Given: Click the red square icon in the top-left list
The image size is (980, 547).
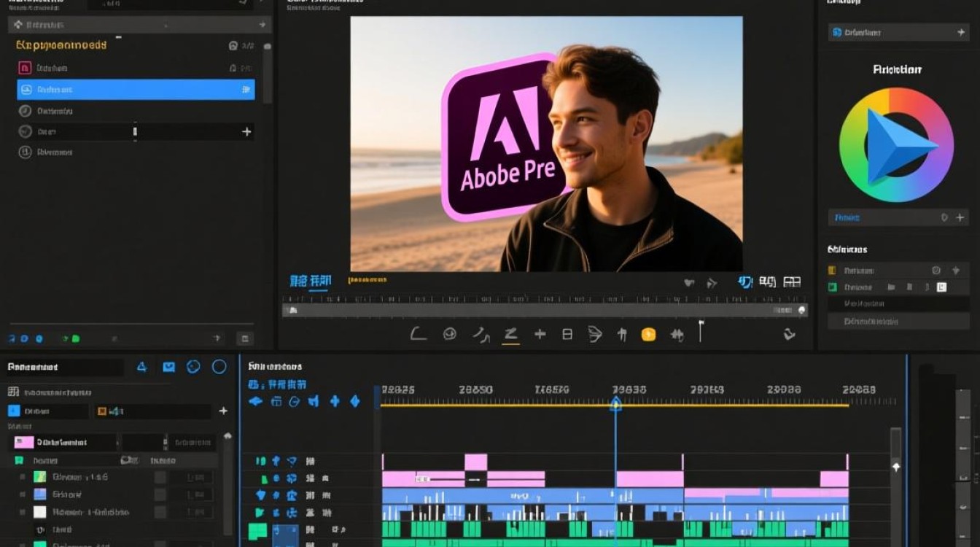Looking at the screenshot, I should click(24, 68).
